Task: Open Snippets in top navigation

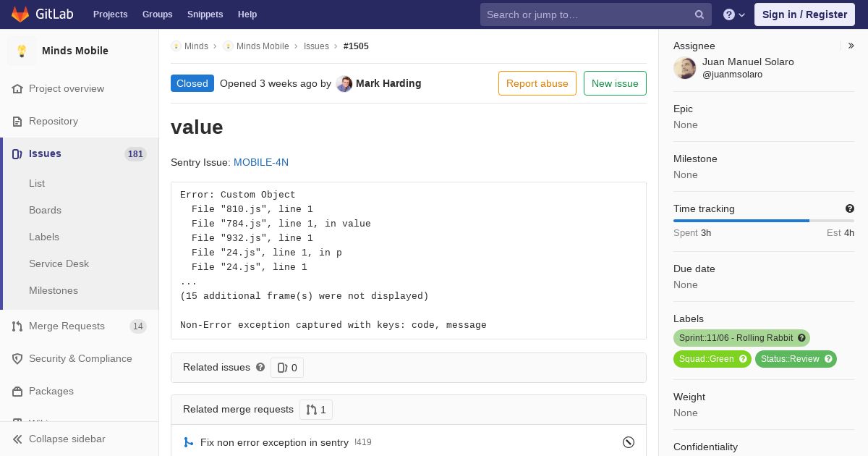Action: (x=205, y=14)
